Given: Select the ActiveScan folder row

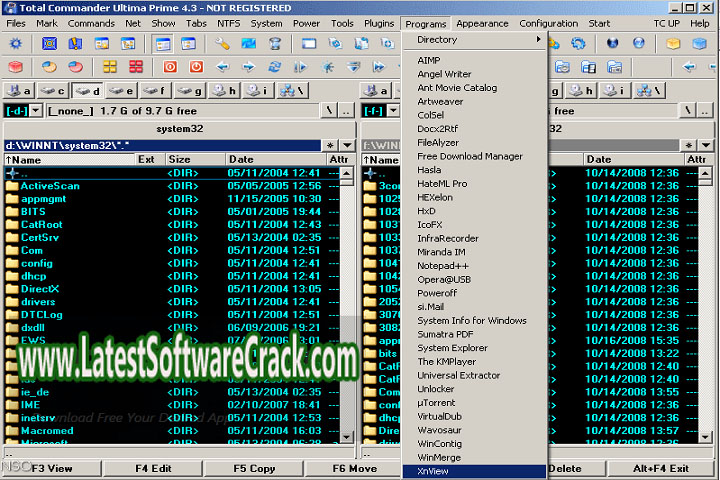Looking at the screenshot, I should pyautogui.click(x=172, y=186).
